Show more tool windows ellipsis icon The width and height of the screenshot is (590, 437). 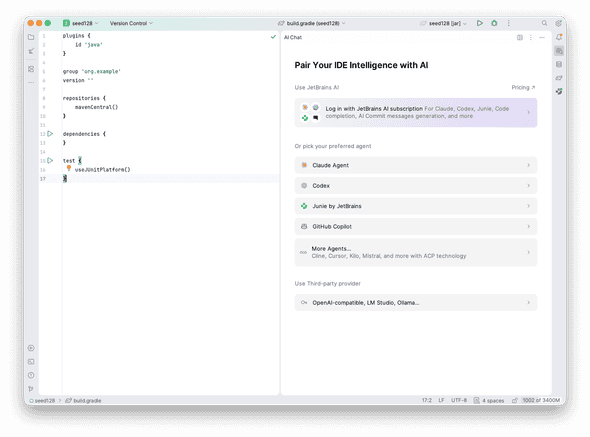click(31, 82)
